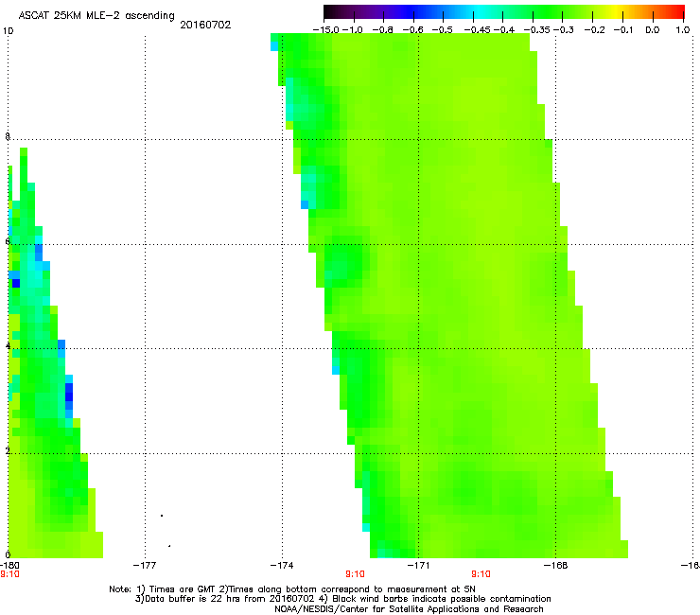Click the -1.0 color bar label
This screenshot has width=700, height=615.
pyautogui.click(x=353, y=30)
